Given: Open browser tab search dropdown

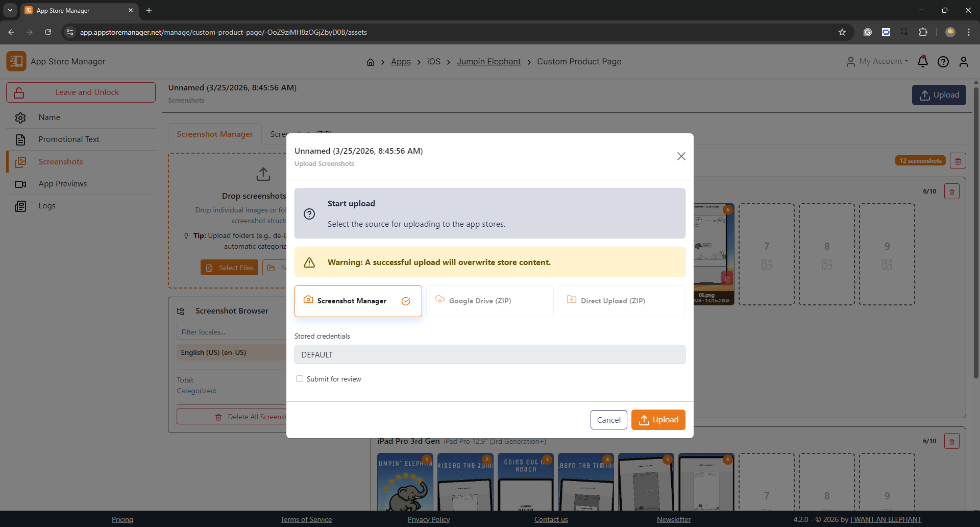Looking at the screenshot, I should click(x=10, y=10).
